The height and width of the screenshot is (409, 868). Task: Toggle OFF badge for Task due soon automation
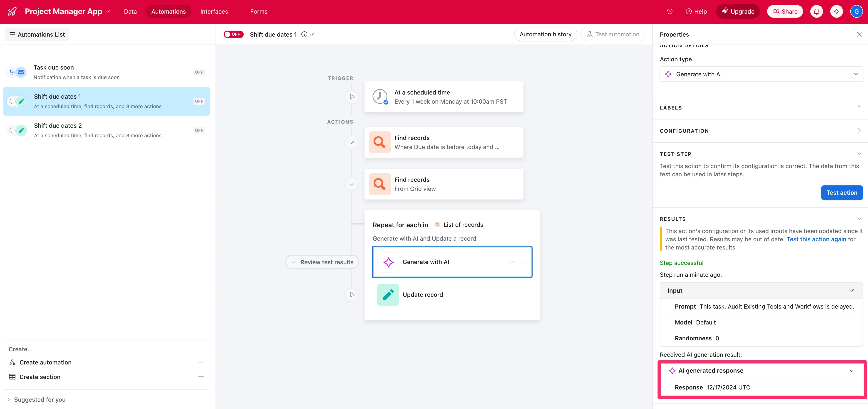pyautogui.click(x=199, y=72)
